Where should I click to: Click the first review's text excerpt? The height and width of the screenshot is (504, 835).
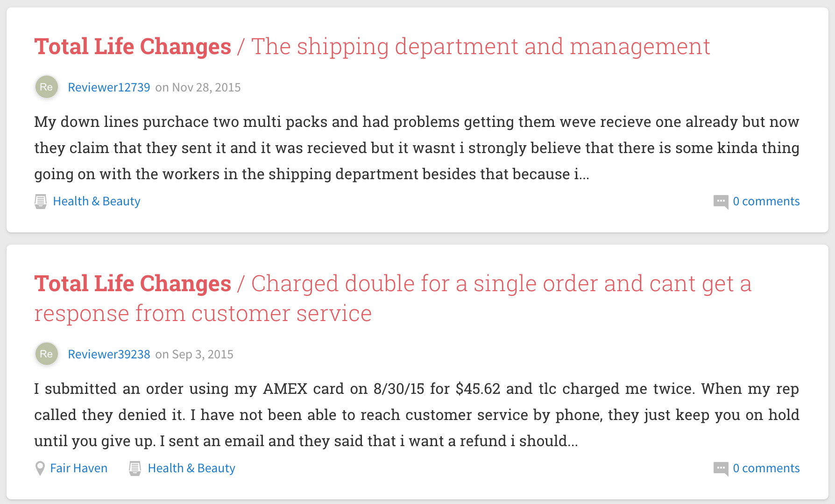pos(417,148)
